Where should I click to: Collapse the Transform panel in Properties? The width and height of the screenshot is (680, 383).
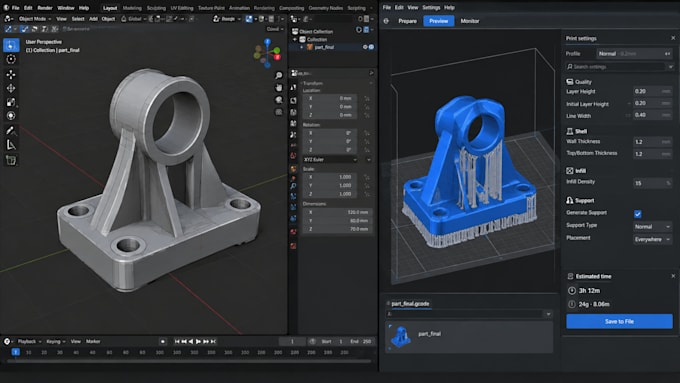(313, 83)
